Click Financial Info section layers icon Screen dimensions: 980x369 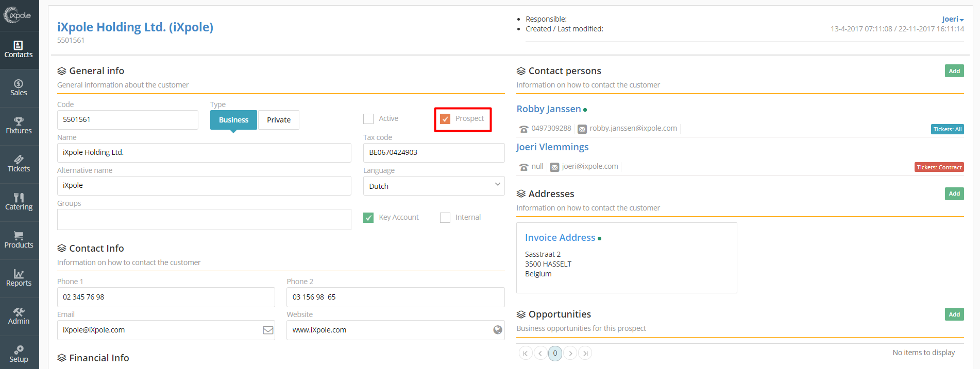[62, 358]
